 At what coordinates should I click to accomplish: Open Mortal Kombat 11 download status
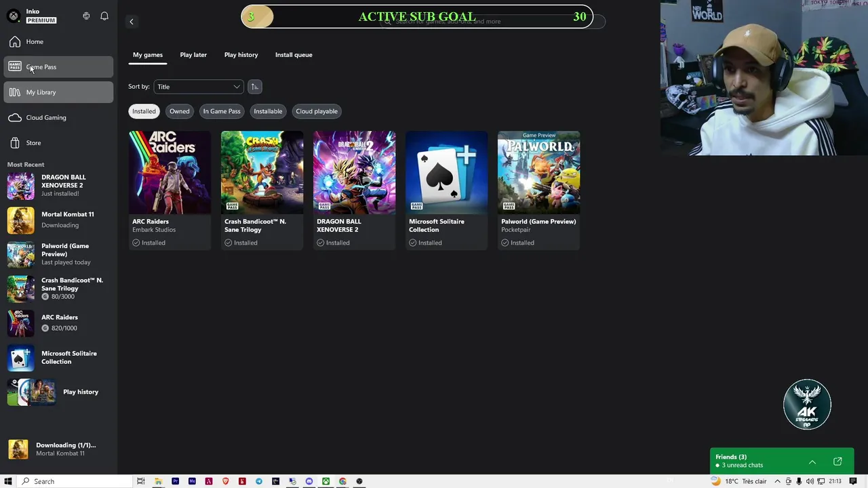pyautogui.click(x=58, y=449)
